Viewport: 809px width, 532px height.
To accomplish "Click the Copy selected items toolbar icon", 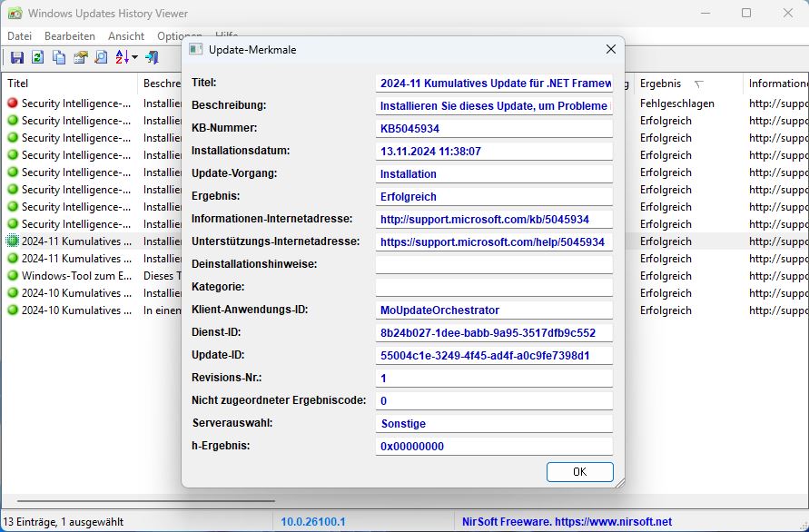I will 57,57.
